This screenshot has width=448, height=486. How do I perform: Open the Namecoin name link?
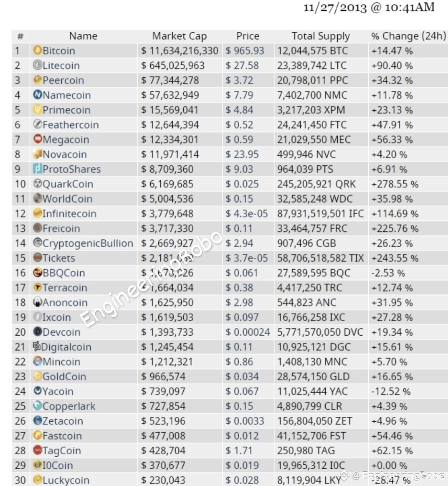click(x=67, y=95)
